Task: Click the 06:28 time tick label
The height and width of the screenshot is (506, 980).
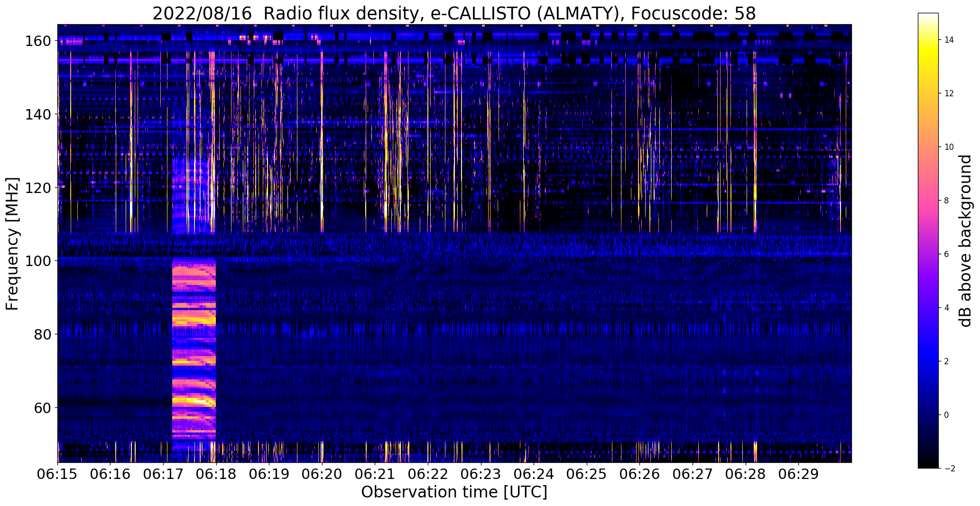Action: [x=745, y=474]
